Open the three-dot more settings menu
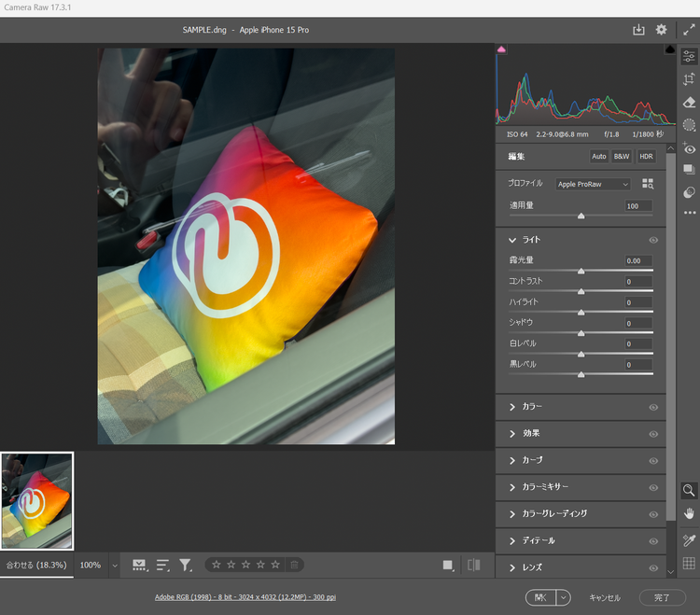Screen dimensions: 700x615 (x=690, y=213)
